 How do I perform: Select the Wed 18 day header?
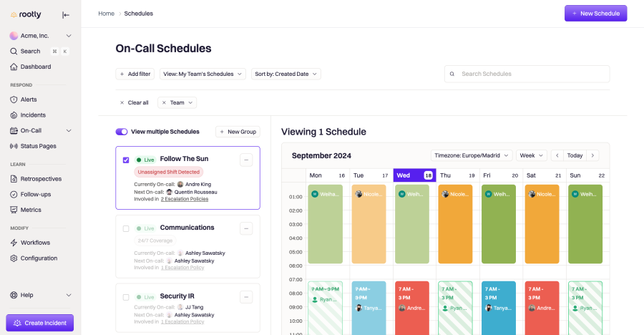click(414, 175)
